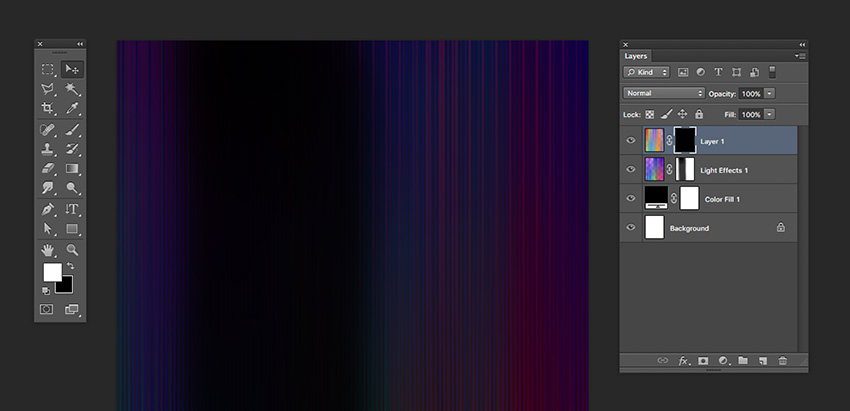Click the Opacity 100% value field

tap(750, 94)
